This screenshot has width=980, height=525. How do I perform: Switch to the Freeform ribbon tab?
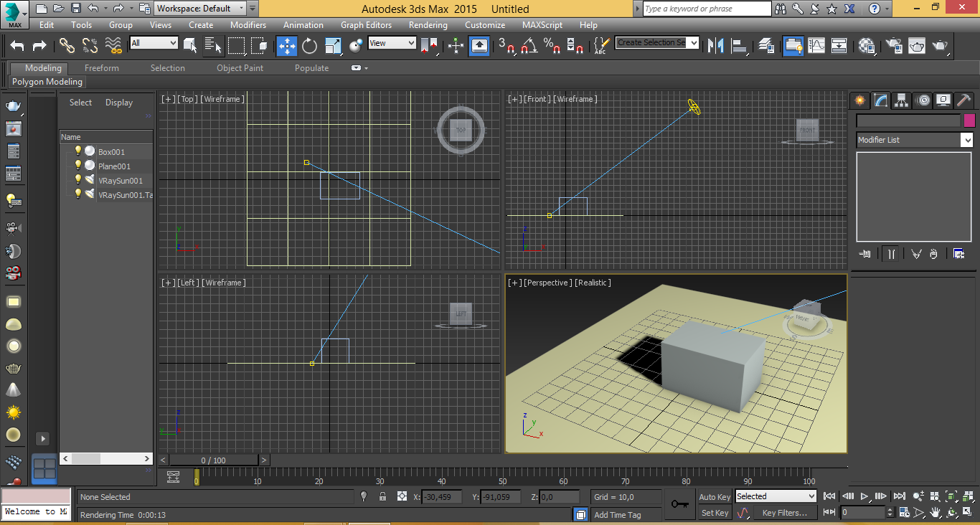[102, 68]
